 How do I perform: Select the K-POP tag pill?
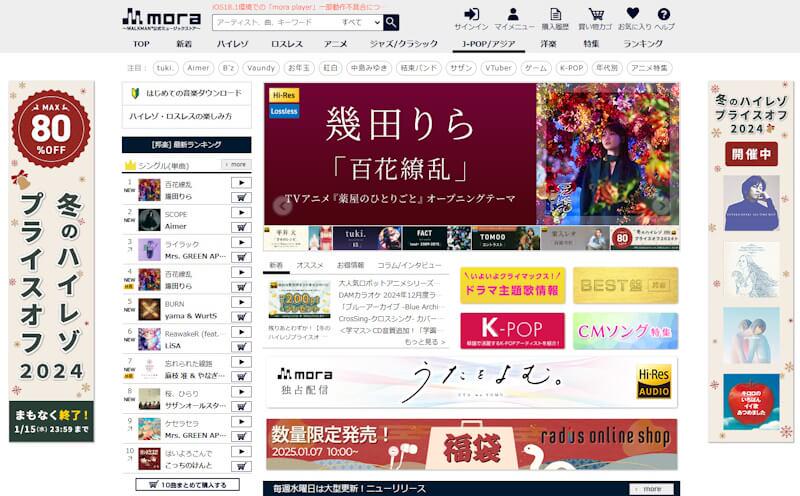click(571, 68)
